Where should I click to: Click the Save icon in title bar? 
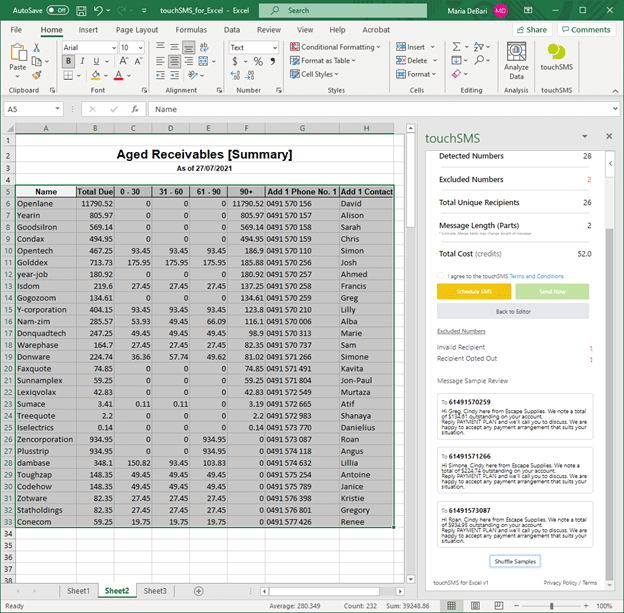(x=81, y=10)
